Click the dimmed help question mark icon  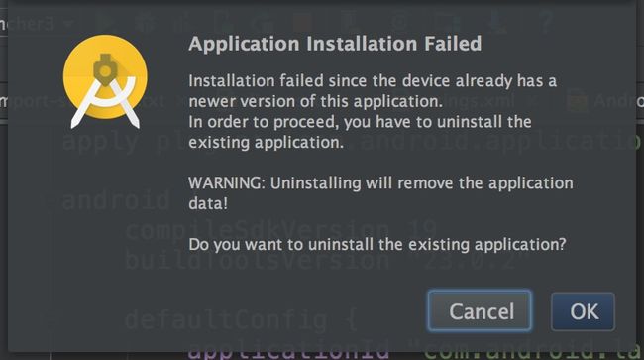click(546, 22)
